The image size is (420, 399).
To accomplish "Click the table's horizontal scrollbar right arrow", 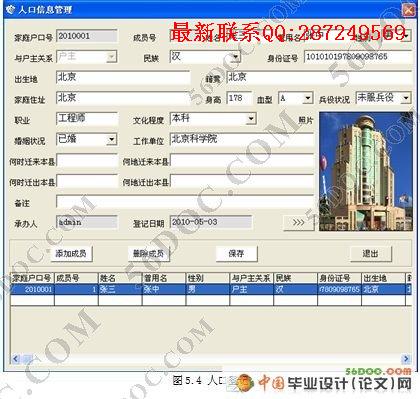I will (407, 359).
